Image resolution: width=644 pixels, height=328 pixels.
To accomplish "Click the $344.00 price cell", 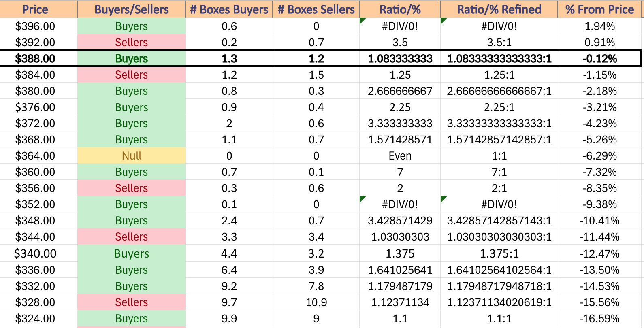I will click(38, 237).
